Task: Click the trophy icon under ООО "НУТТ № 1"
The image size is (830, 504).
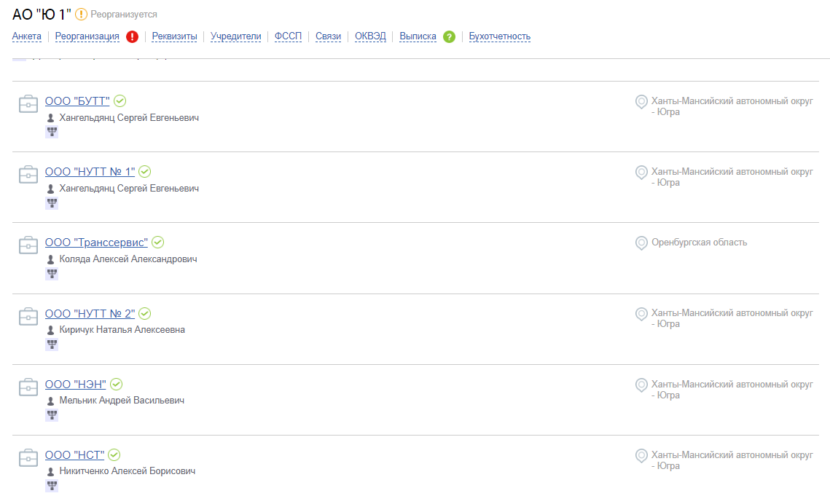Action: (52, 203)
